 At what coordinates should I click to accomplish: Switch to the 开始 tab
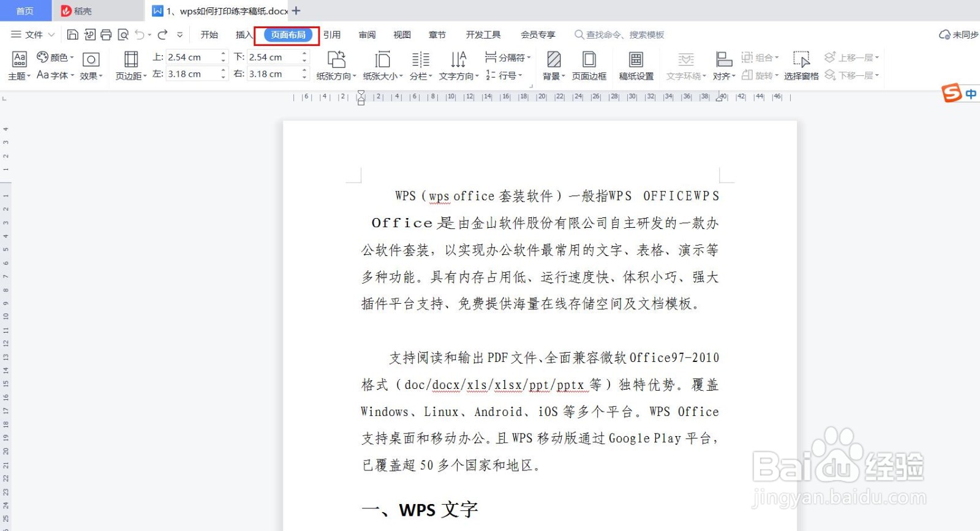pyautogui.click(x=209, y=35)
